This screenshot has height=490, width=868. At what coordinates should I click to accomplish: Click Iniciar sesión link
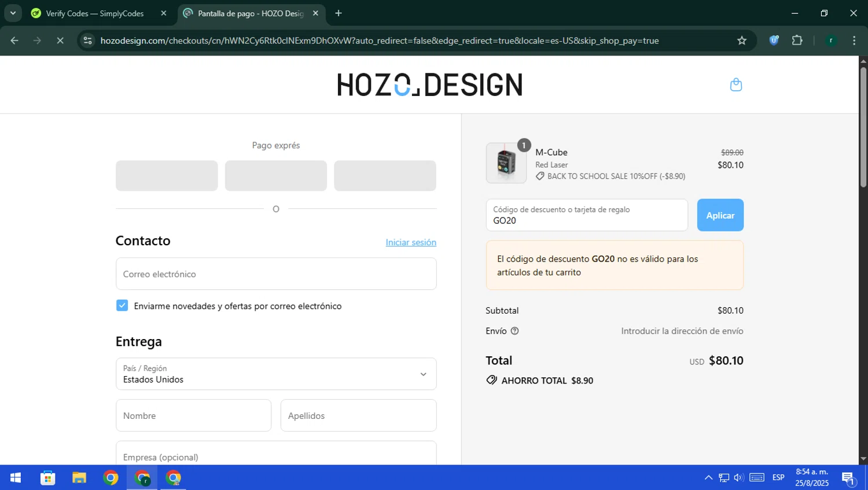[411, 242]
